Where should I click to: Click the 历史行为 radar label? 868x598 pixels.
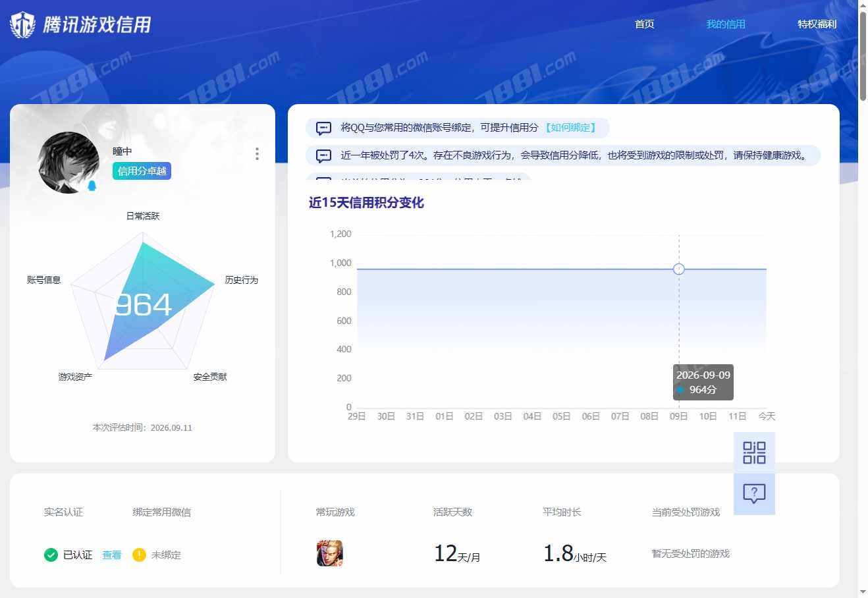point(241,280)
